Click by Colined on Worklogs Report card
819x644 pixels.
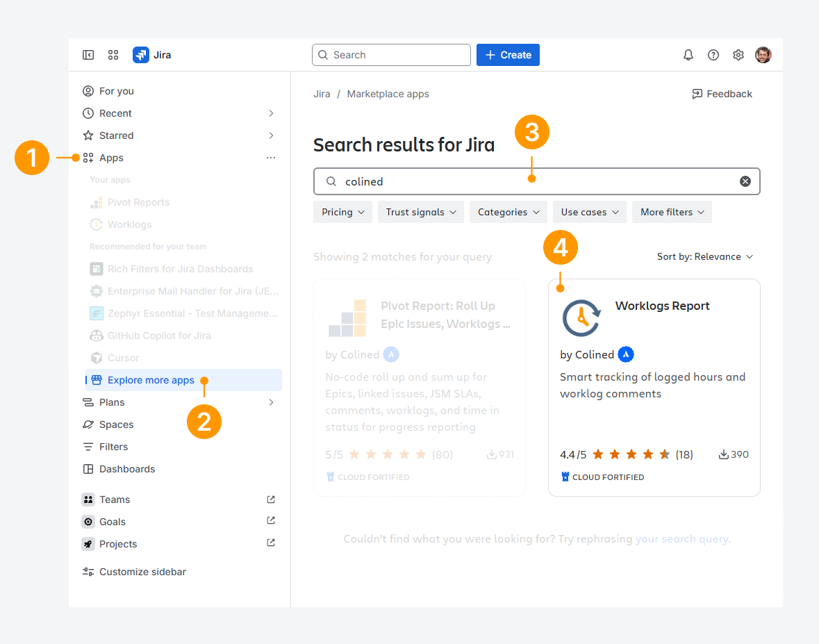(x=587, y=354)
